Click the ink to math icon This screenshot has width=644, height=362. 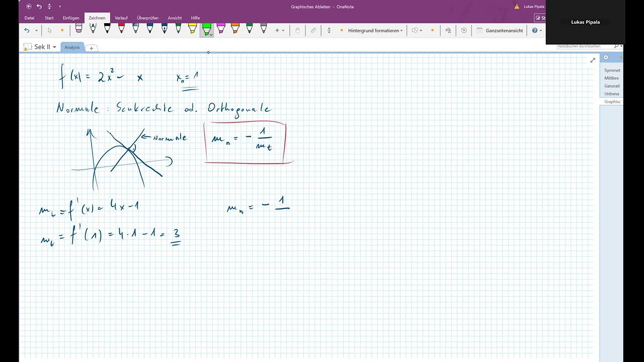click(448, 31)
